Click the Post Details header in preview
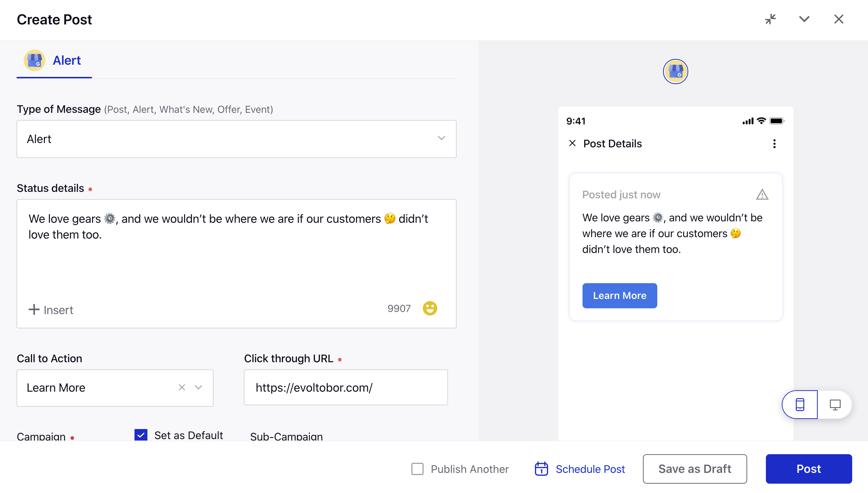Viewport: 868px width, 493px height. point(613,143)
